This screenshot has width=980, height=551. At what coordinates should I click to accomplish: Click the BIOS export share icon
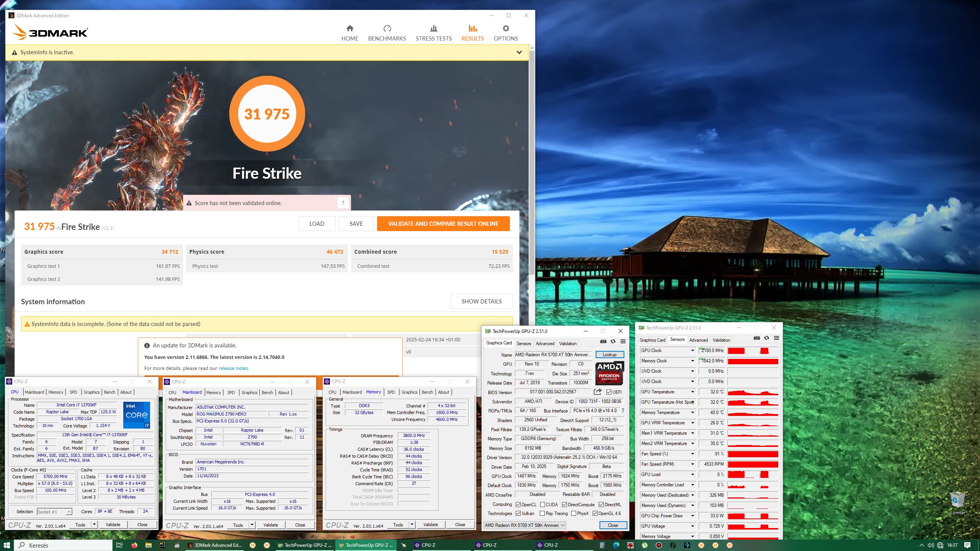[x=598, y=392]
